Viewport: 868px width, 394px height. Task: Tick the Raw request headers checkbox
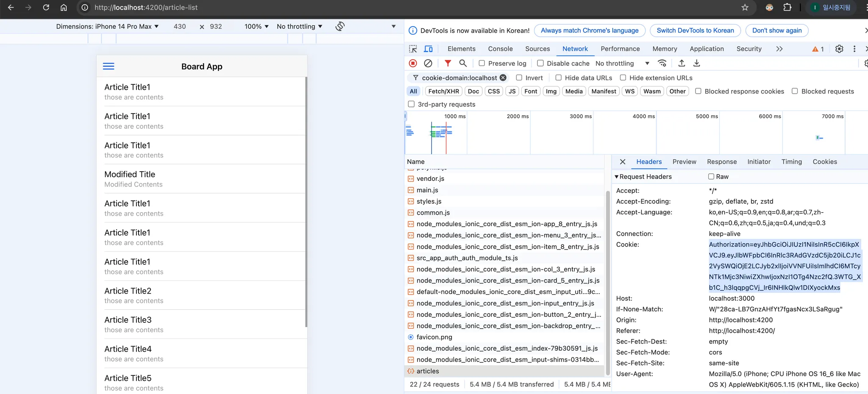pos(711,177)
